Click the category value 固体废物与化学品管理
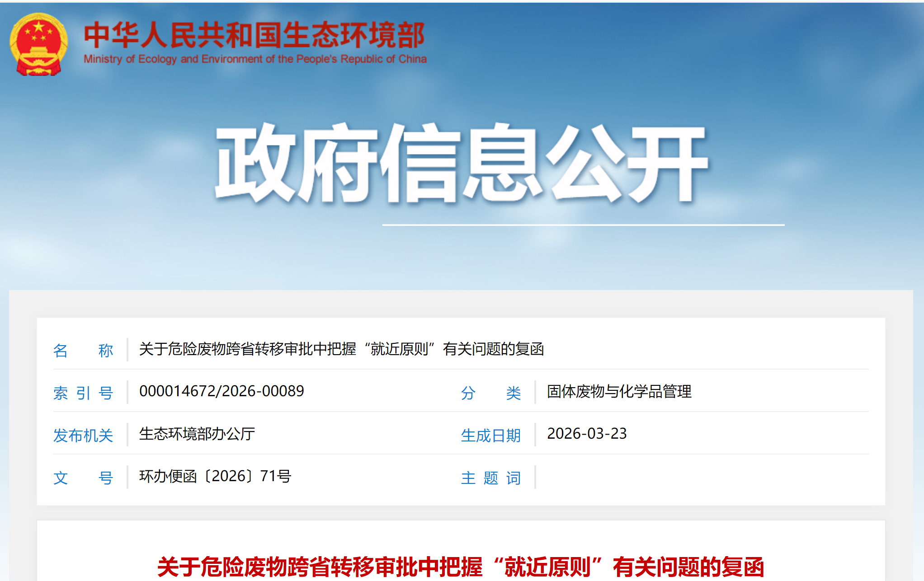The height and width of the screenshot is (581, 924). tap(619, 393)
